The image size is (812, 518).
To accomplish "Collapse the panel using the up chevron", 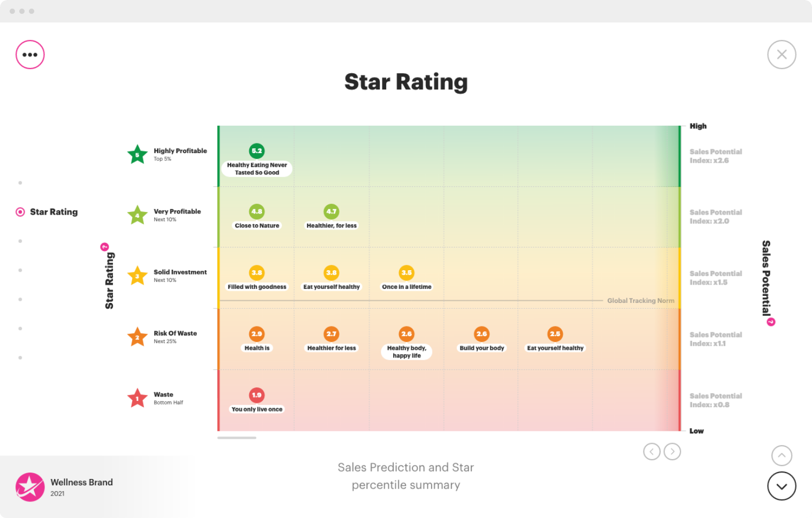I will coord(782,455).
